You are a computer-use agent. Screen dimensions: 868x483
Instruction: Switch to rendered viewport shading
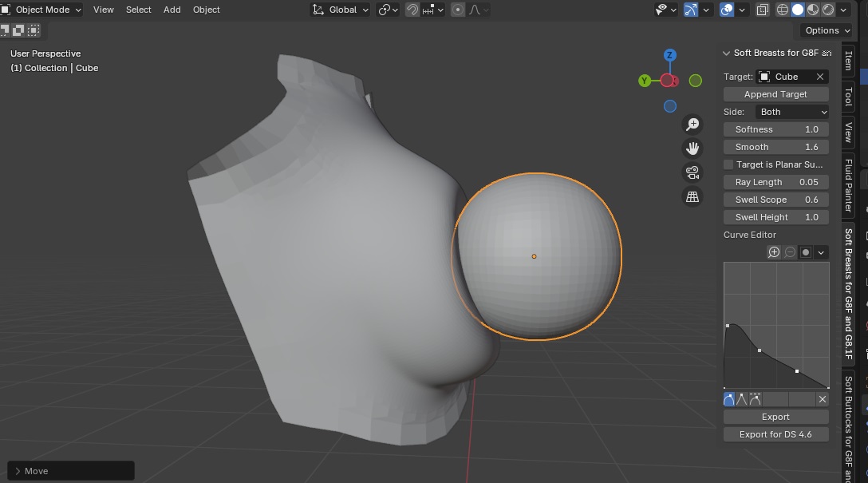point(828,10)
